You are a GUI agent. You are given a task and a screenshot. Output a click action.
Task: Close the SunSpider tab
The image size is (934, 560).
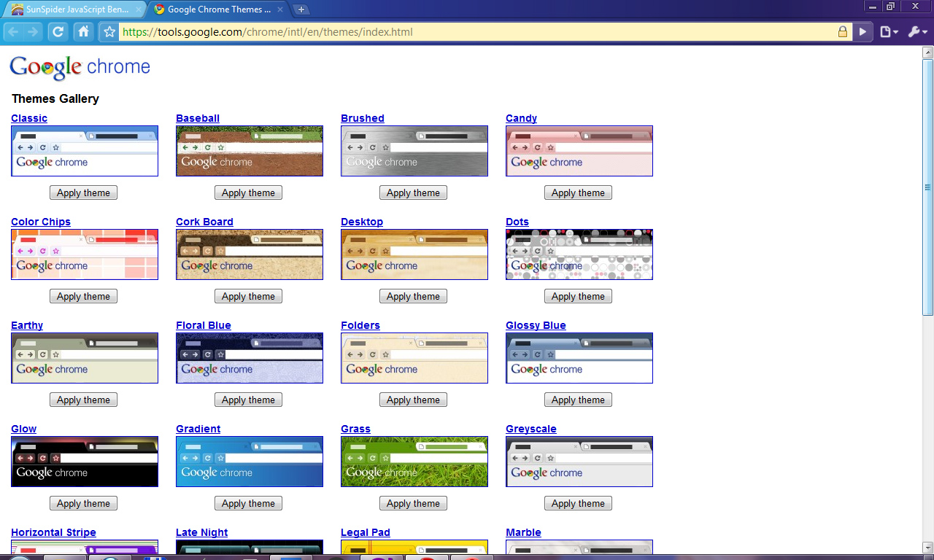(x=139, y=9)
